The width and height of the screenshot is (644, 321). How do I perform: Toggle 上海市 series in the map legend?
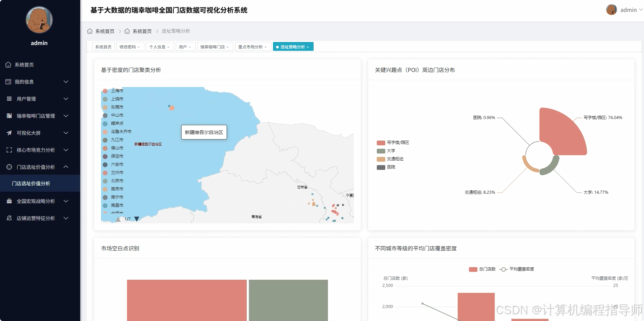[113, 91]
